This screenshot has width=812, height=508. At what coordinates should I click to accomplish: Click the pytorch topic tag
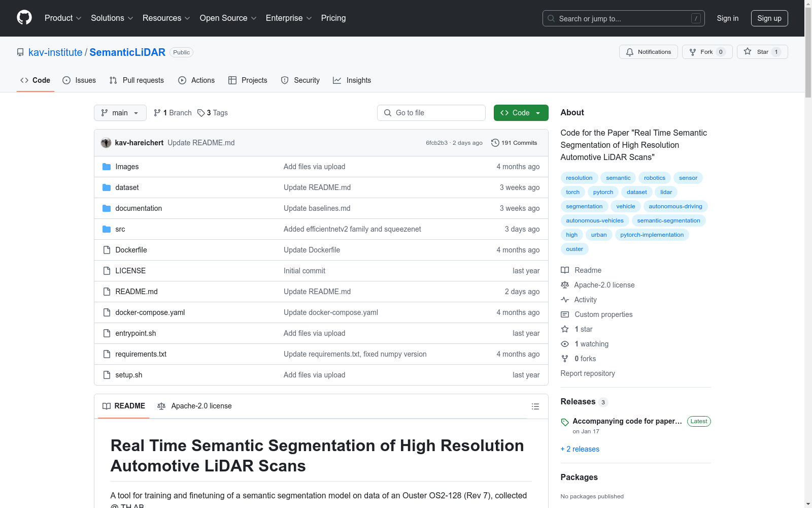603,192
